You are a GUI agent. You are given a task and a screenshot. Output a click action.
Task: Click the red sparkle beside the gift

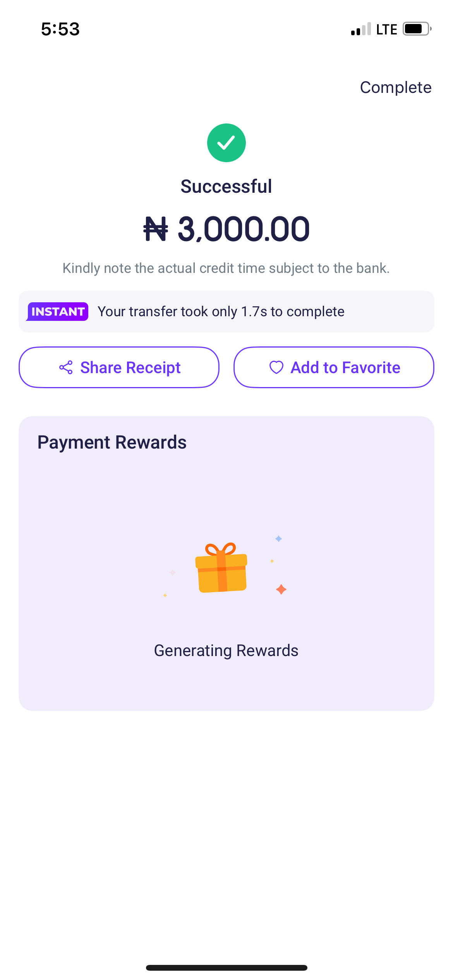point(281,589)
